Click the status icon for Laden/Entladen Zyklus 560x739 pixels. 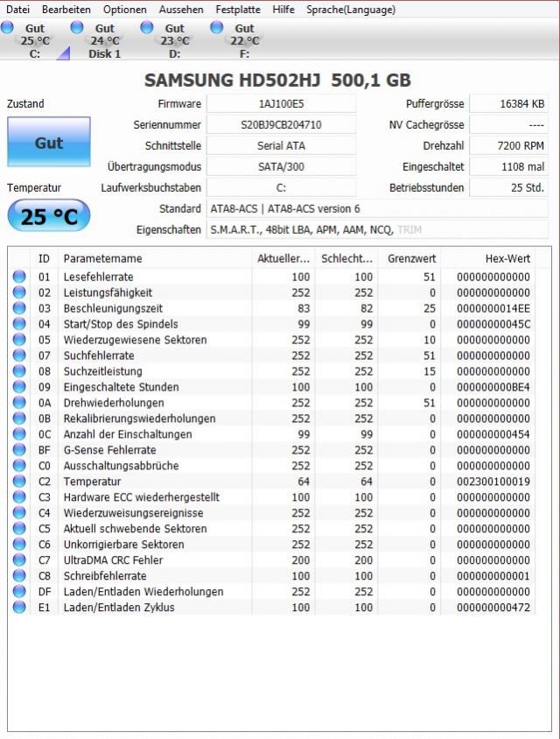tap(19, 607)
